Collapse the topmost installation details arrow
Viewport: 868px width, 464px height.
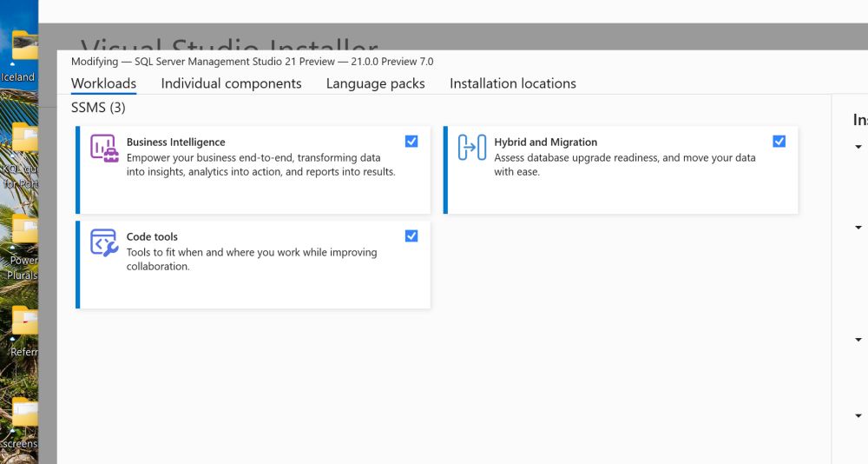tap(858, 147)
